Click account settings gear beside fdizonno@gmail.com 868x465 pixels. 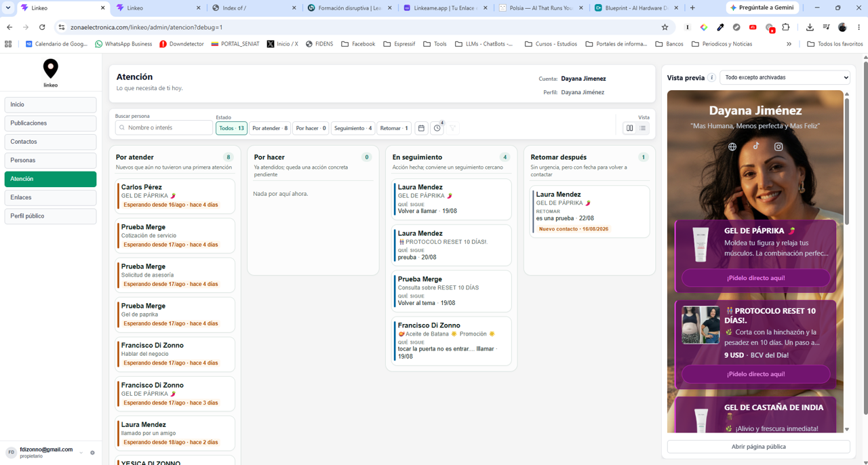pos(93,453)
